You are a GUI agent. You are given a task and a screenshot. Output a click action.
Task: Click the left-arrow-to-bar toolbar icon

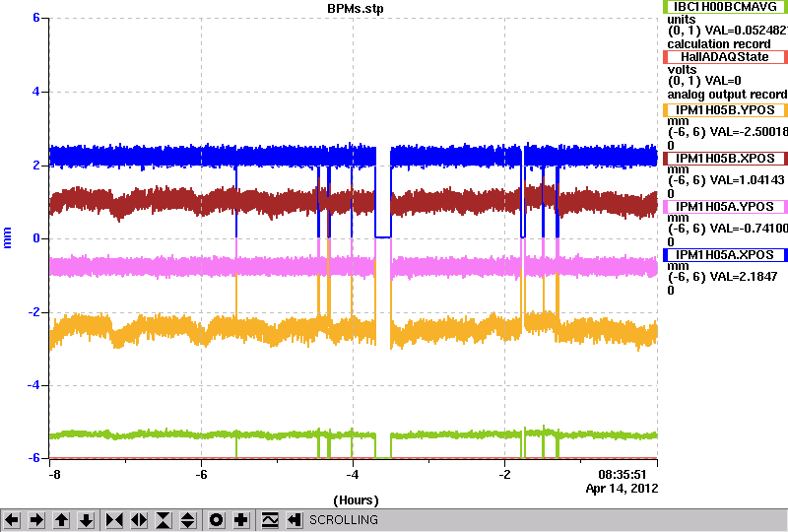point(294,519)
